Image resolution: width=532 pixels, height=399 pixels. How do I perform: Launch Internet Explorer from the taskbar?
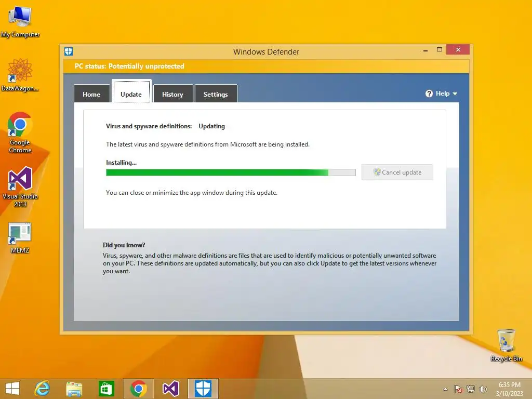click(43, 389)
